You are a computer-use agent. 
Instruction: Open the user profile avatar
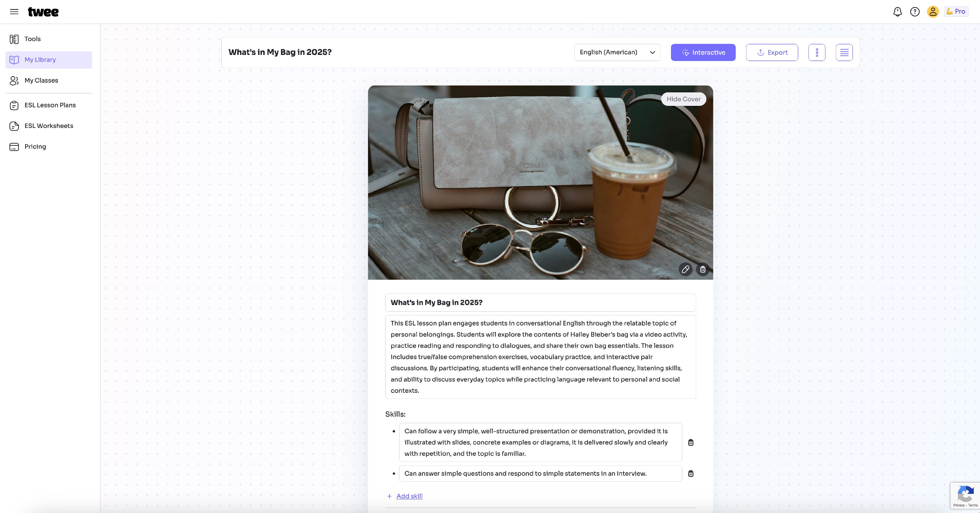(x=933, y=12)
